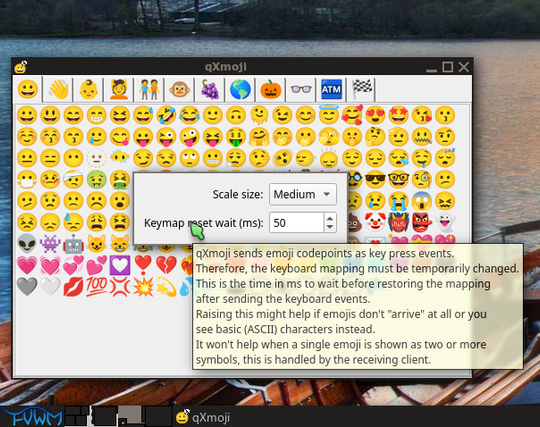Image resolution: width=540 pixels, height=427 pixels.
Task: Select the heart decoration emoji
Action: [120, 265]
